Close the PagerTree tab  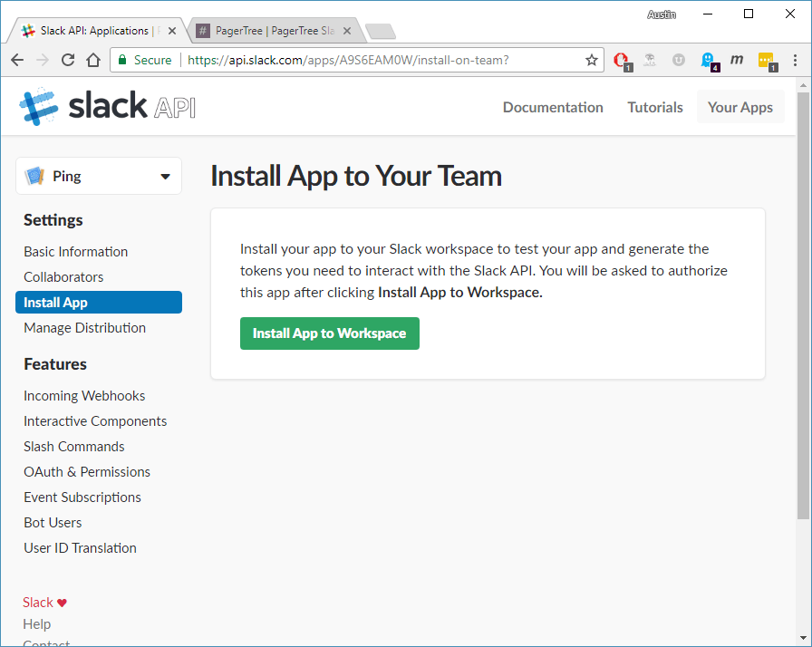click(x=347, y=31)
